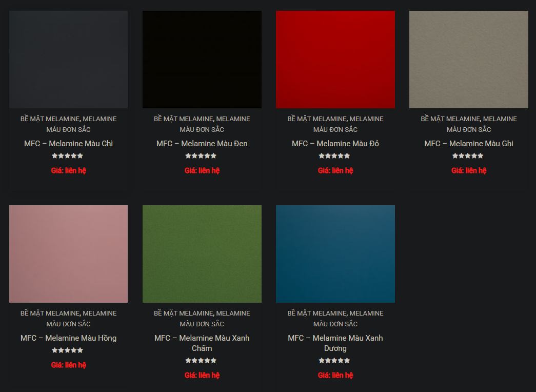Click 'MFC – Melamine Màu Xanh Dương' title link

(x=335, y=343)
